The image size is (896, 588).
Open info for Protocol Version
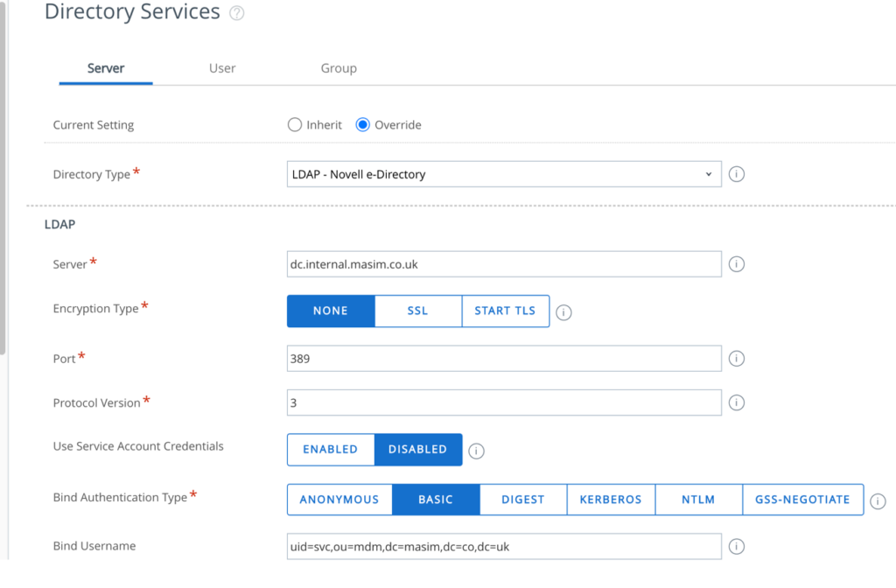[x=736, y=402]
